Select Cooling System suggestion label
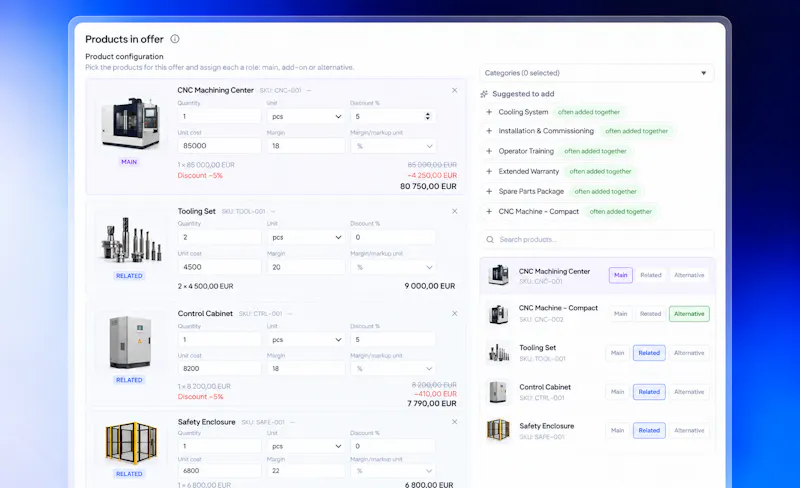 [x=523, y=112]
